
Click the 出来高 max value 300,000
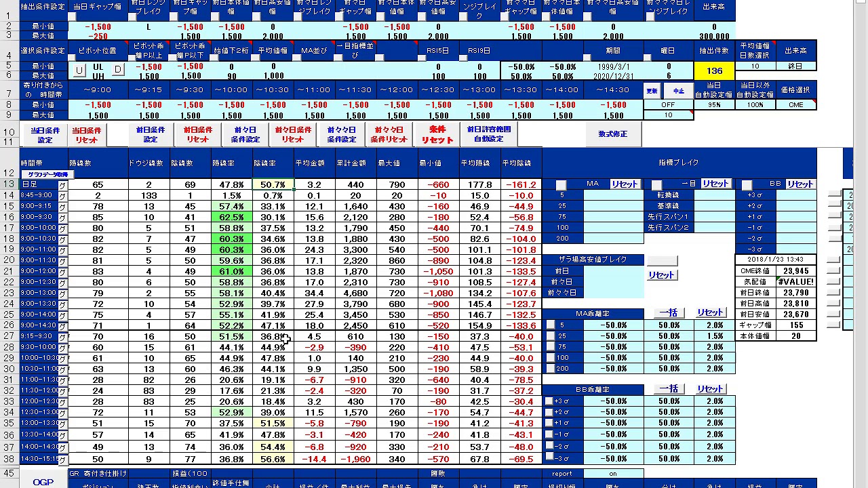point(714,37)
